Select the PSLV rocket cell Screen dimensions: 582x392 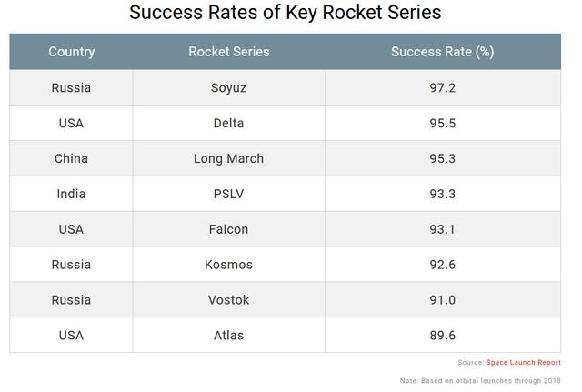228,194
